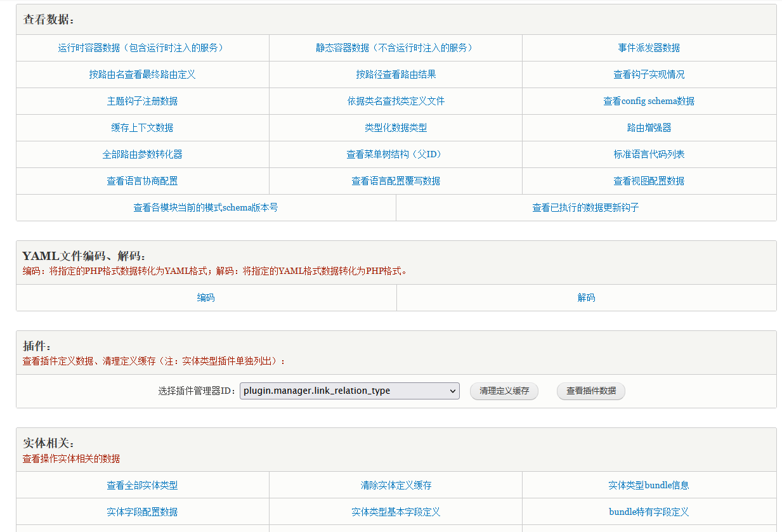
Task: Open YAML 编码 link
Action: [x=205, y=297]
